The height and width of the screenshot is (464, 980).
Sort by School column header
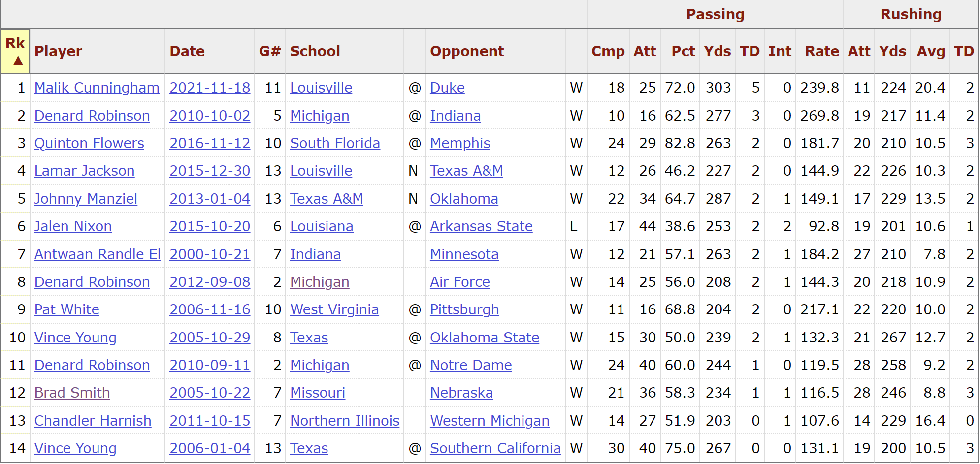point(315,51)
